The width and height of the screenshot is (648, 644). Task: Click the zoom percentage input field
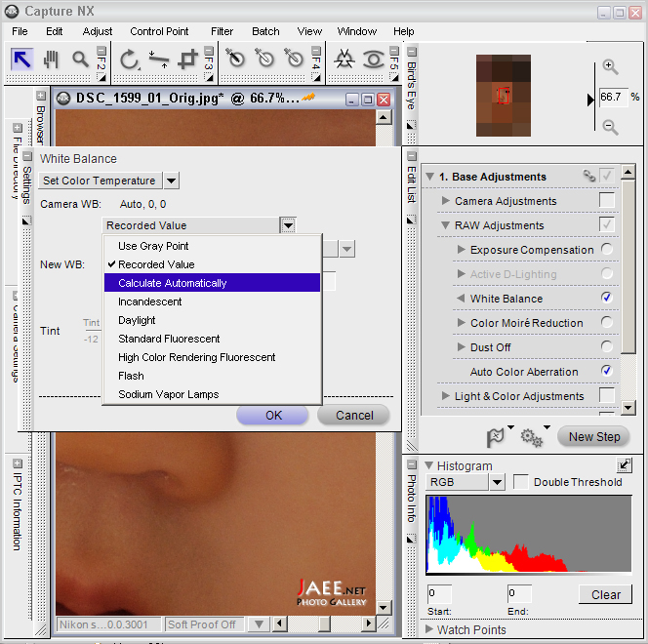(x=612, y=98)
